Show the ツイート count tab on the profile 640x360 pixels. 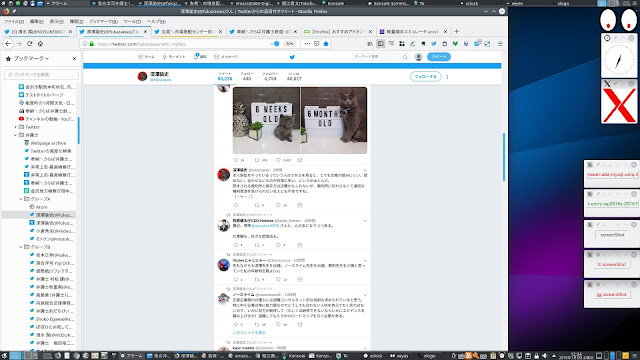[225, 76]
